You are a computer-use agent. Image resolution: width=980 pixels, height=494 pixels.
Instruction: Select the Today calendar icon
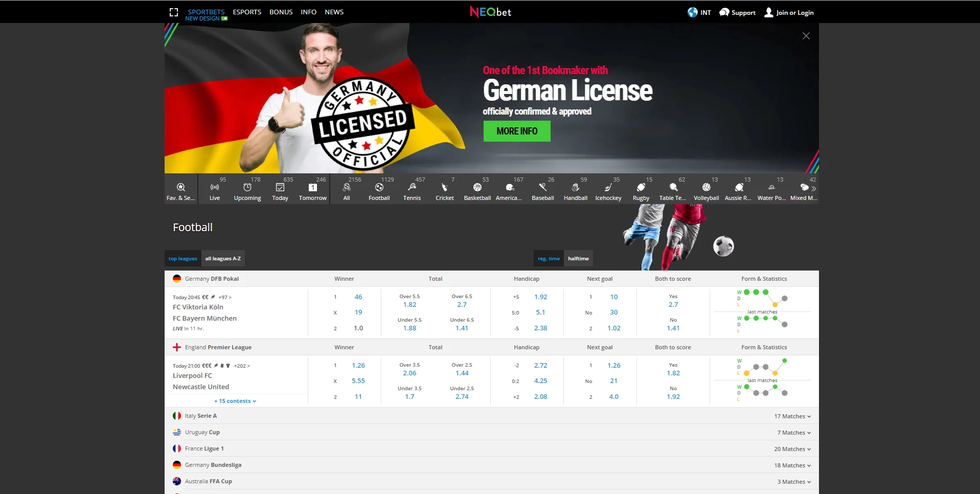280,187
